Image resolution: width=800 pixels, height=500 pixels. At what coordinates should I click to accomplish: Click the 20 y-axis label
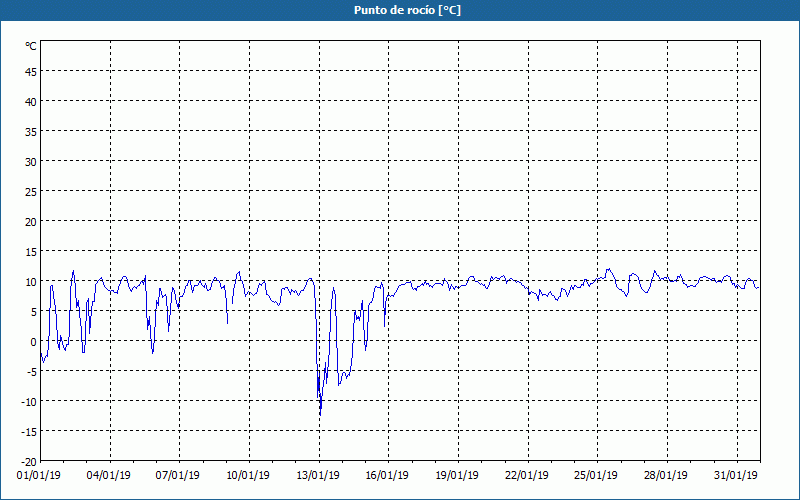click(31, 222)
